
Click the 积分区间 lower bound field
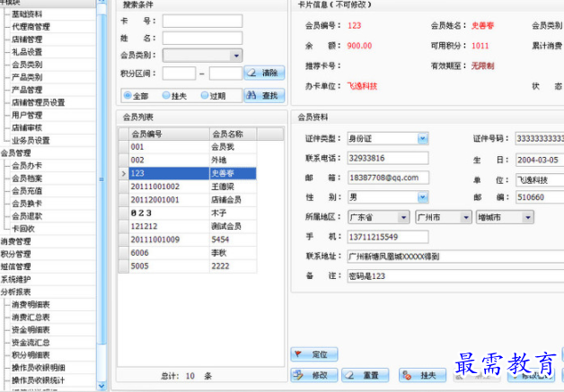click(179, 74)
